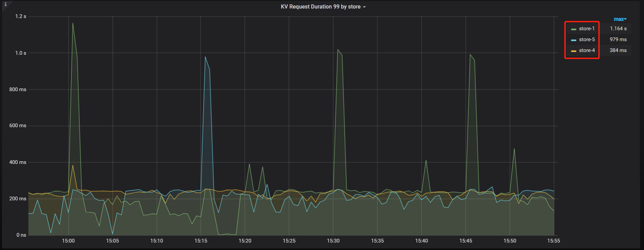Viewport: 644px width, 250px height.
Task: Click the 1.0 s y-axis label
Action: point(21,53)
